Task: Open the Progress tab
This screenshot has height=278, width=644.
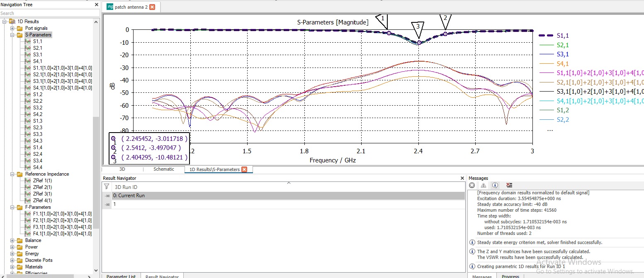Action: (510, 276)
